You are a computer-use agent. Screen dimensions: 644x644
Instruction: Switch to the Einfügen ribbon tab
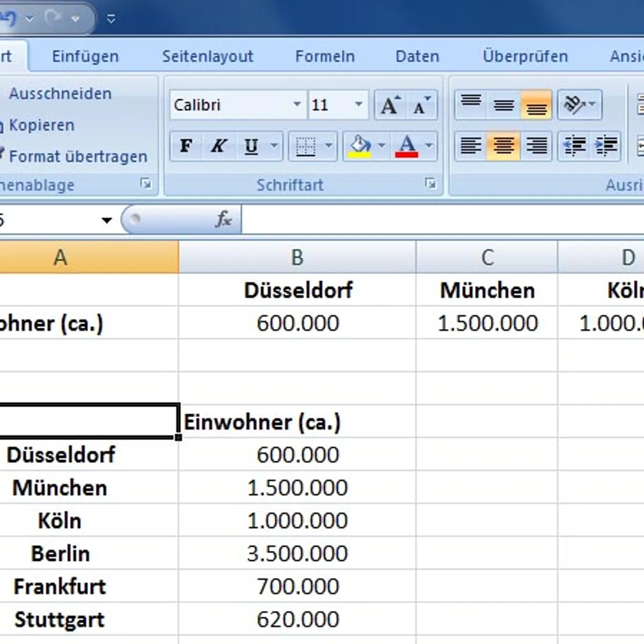(x=85, y=56)
